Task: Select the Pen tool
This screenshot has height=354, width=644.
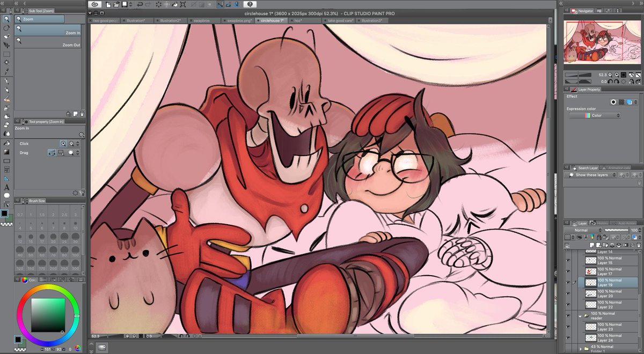Action: pos(6,82)
